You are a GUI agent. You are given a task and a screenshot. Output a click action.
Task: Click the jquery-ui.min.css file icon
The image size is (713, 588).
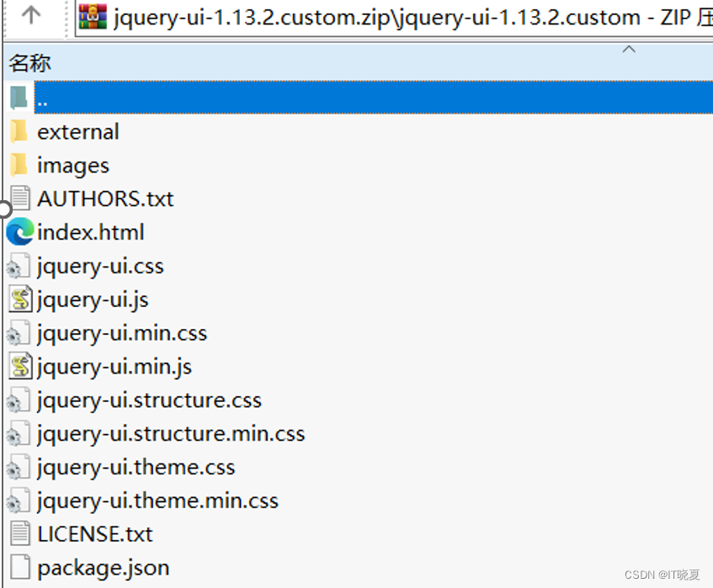pyautogui.click(x=19, y=333)
